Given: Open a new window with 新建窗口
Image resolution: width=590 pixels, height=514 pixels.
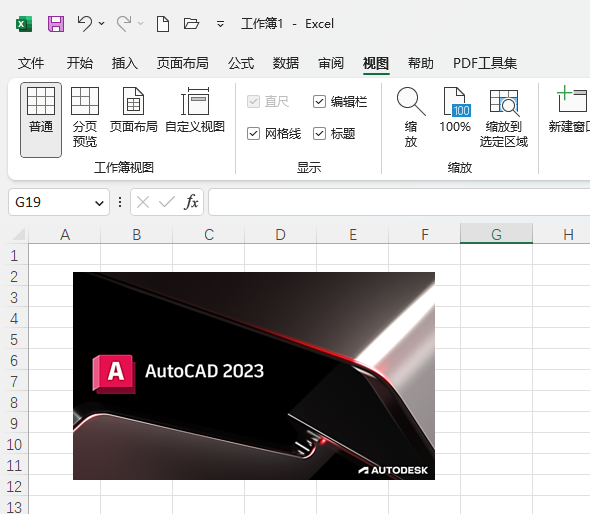Looking at the screenshot, I should (x=569, y=109).
